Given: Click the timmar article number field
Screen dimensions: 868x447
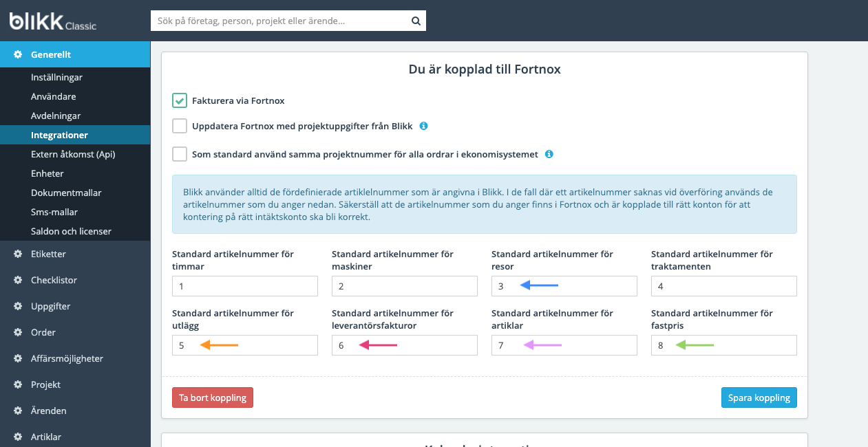Looking at the screenshot, I should coord(245,286).
